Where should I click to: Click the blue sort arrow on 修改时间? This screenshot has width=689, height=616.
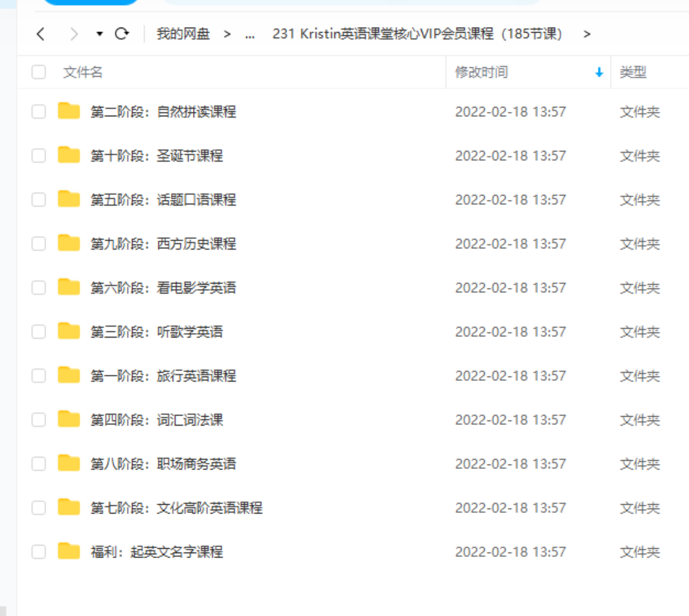[x=599, y=72]
